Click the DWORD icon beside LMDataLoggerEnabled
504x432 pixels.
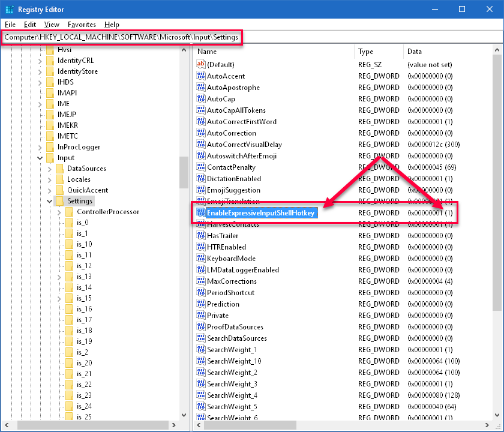click(201, 269)
